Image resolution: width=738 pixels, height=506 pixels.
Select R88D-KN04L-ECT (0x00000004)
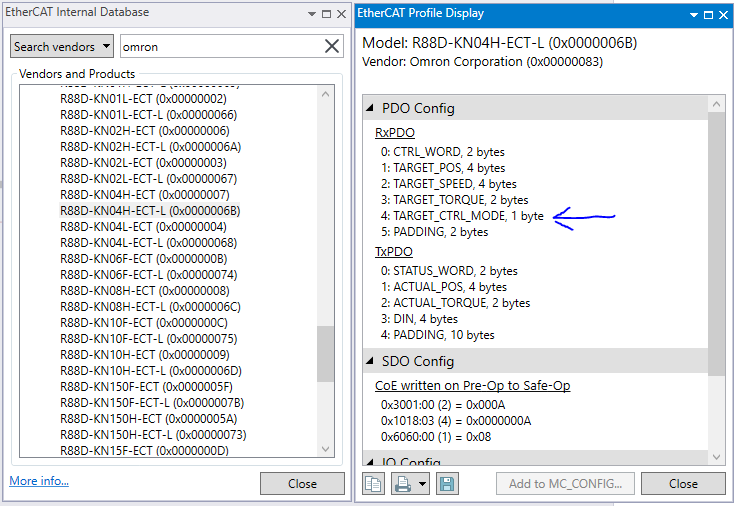coord(143,227)
